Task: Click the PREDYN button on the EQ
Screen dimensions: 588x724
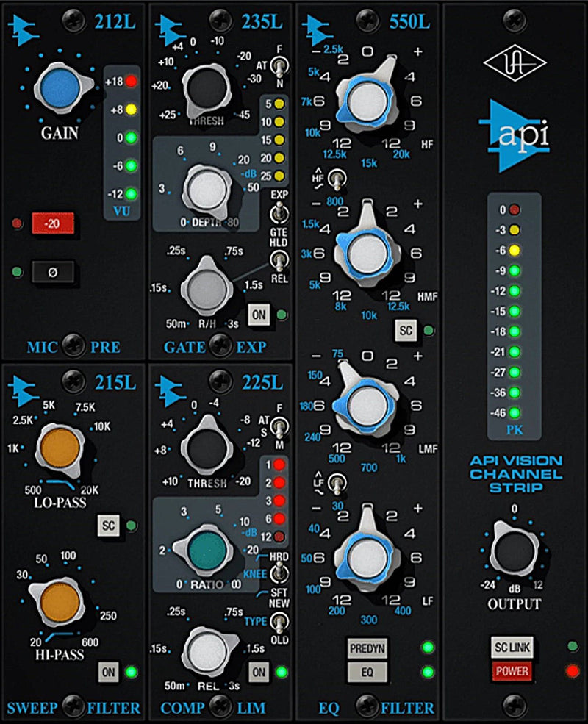Action: point(367,648)
